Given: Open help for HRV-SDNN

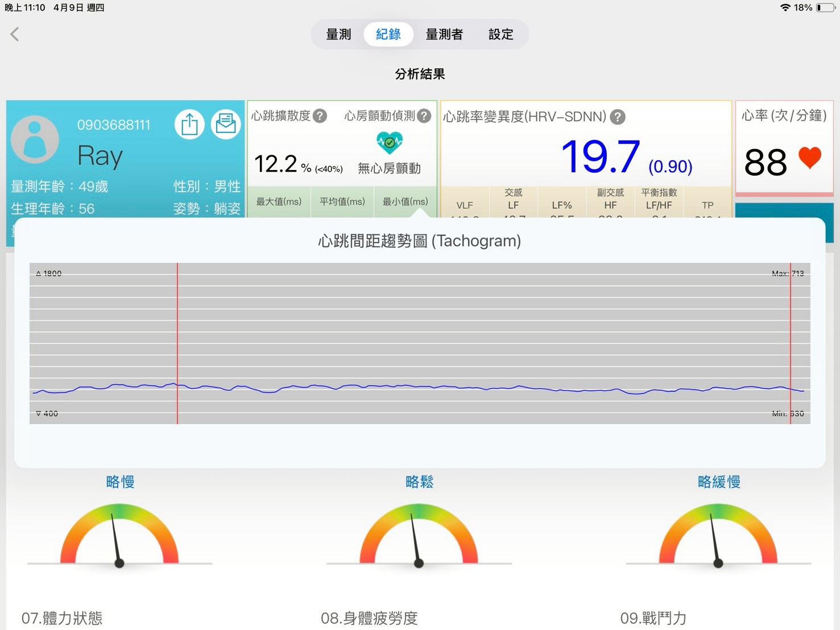Looking at the screenshot, I should pyautogui.click(x=618, y=117).
